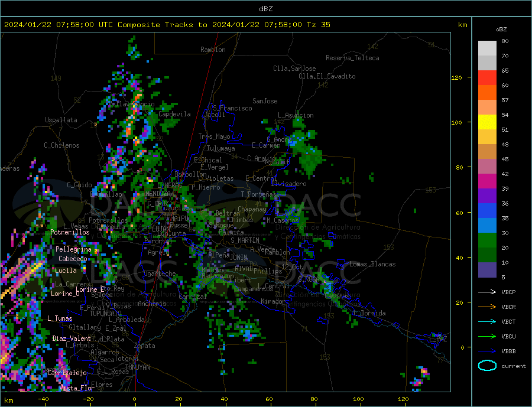Select the 36 dBZ blue color swatch

[x=487, y=211]
